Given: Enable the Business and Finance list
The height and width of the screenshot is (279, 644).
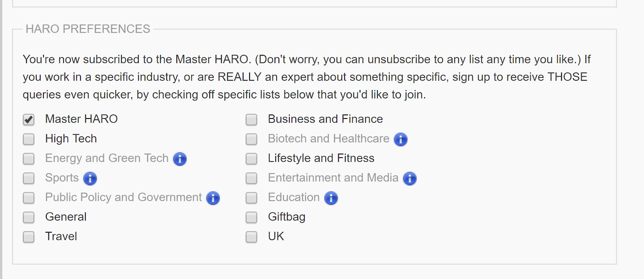Looking at the screenshot, I should pyautogui.click(x=252, y=120).
